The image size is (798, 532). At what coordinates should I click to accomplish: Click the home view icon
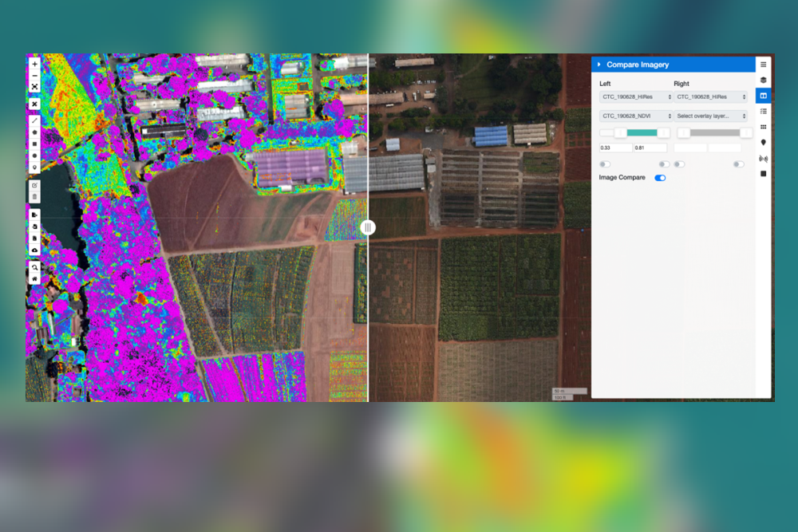pos(34,279)
